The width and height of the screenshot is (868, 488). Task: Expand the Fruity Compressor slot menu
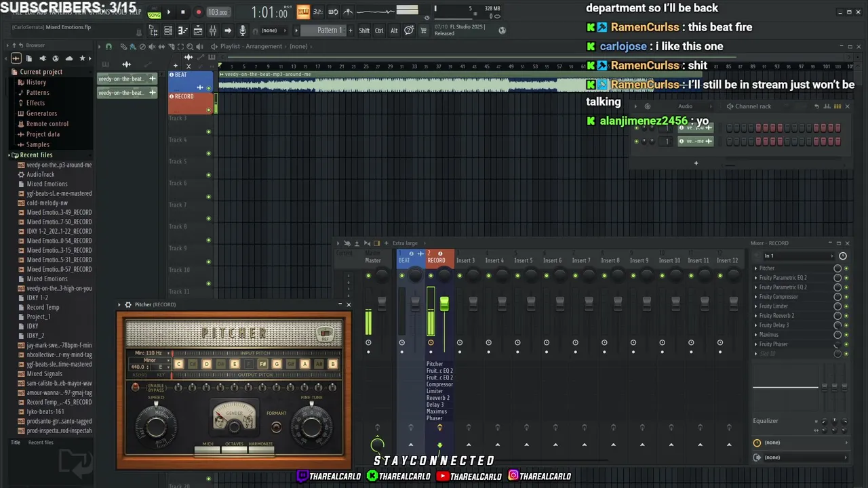756,297
